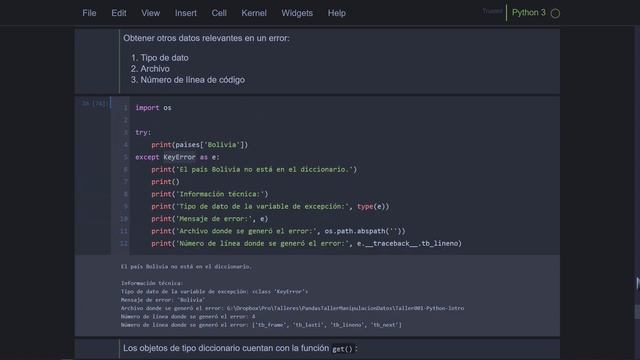640x360 pixels.
Task: Click the empty print() code line
Action: (x=165, y=182)
